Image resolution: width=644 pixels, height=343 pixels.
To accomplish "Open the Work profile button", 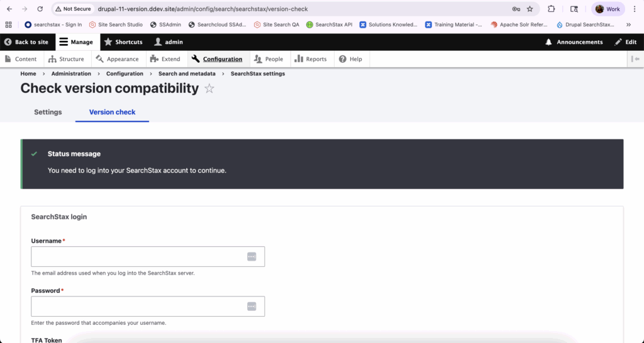I will click(x=608, y=9).
